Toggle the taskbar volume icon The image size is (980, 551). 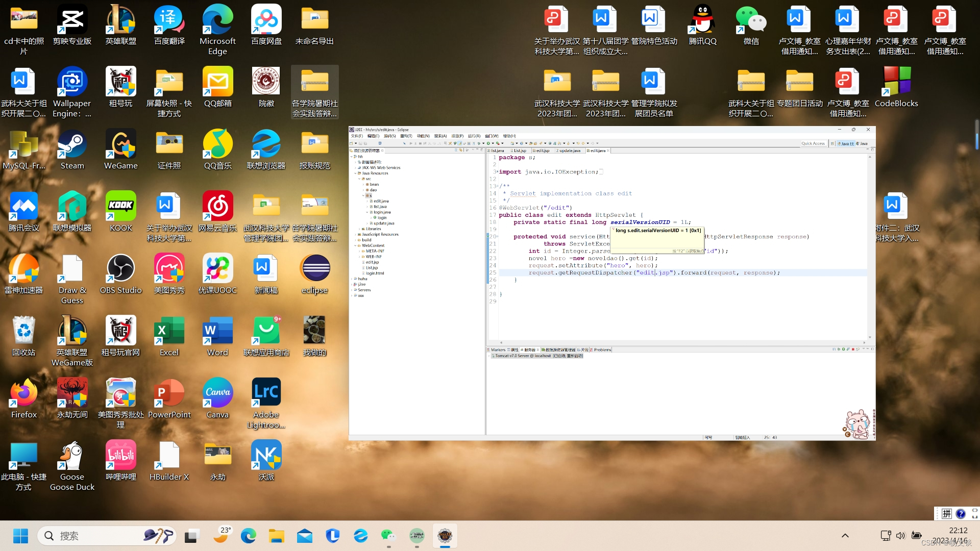(x=900, y=536)
